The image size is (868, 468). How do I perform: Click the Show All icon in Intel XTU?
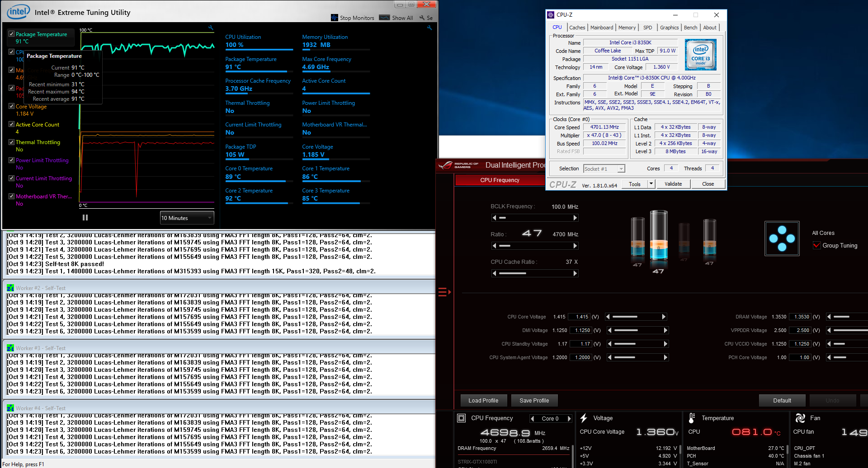tap(385, 18)
